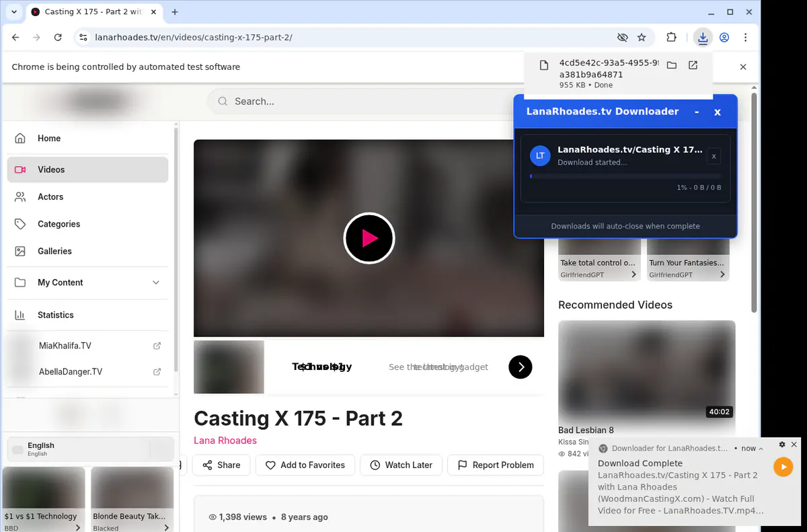
Task: Open Chrome three-dot menu
Action: click(746, 38)
